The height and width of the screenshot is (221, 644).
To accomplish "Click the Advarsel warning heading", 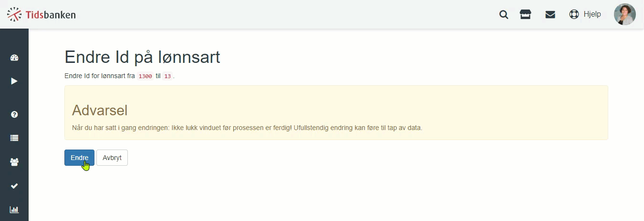I will [x=100, y=110].
